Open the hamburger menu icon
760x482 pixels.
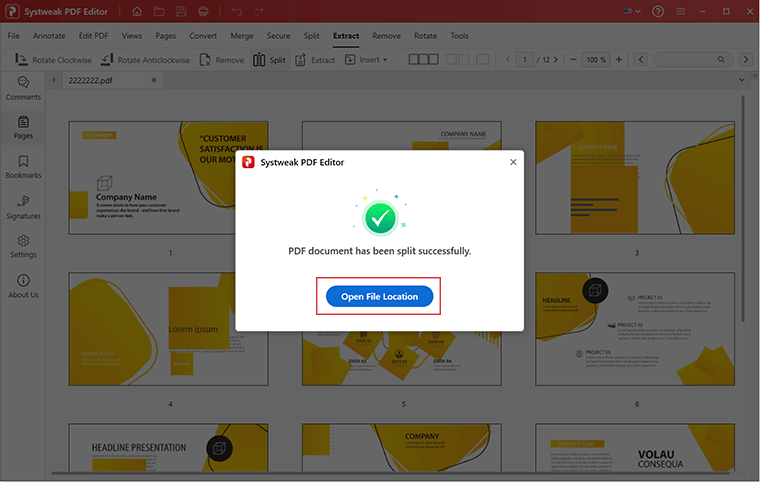click(681, 11)
